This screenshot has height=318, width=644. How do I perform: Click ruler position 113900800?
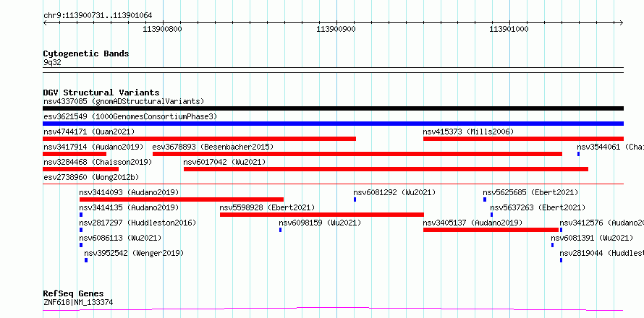pyautogui.click(x=162, y=29)
